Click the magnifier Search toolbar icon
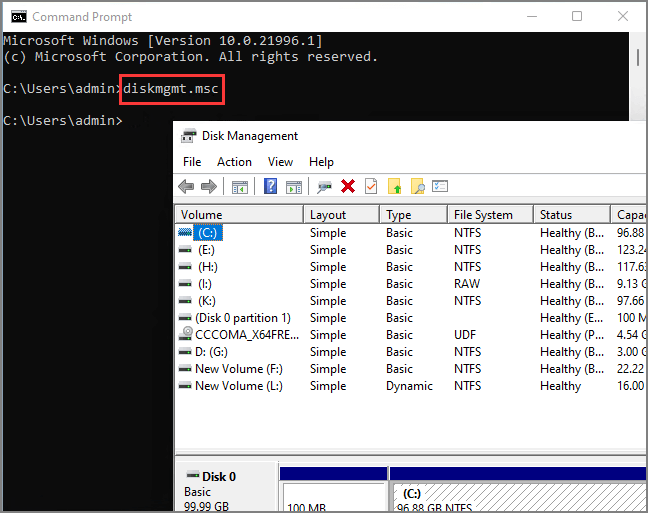 click(x=418, y=186)
